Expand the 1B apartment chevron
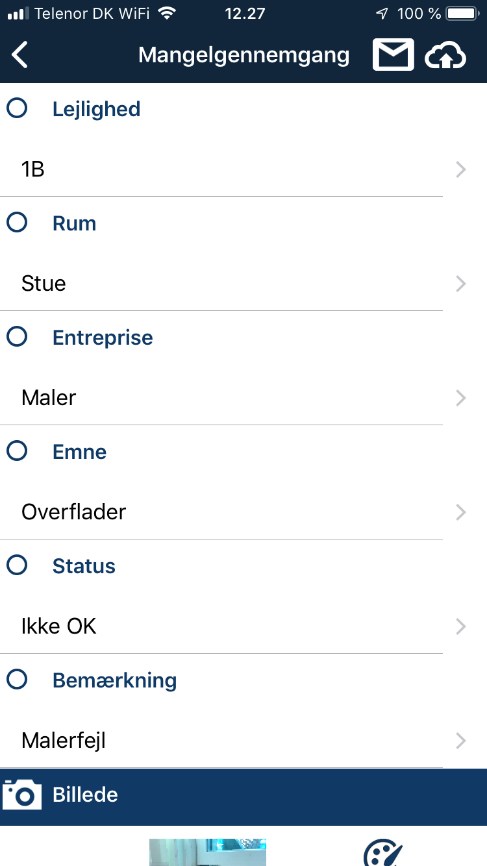 tap(461, 170)
